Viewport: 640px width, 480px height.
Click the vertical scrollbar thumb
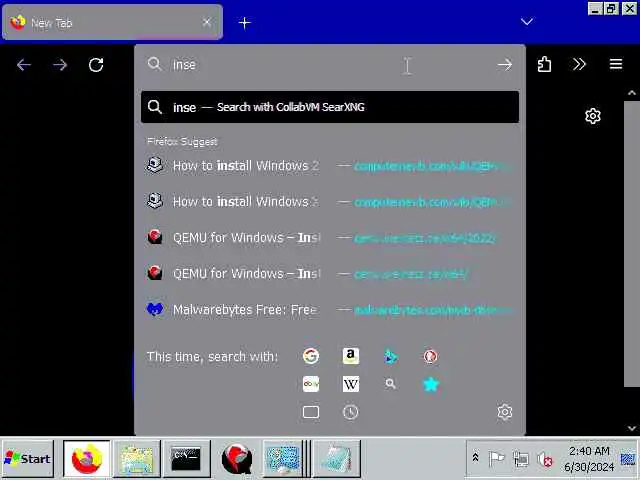(632, 244)
